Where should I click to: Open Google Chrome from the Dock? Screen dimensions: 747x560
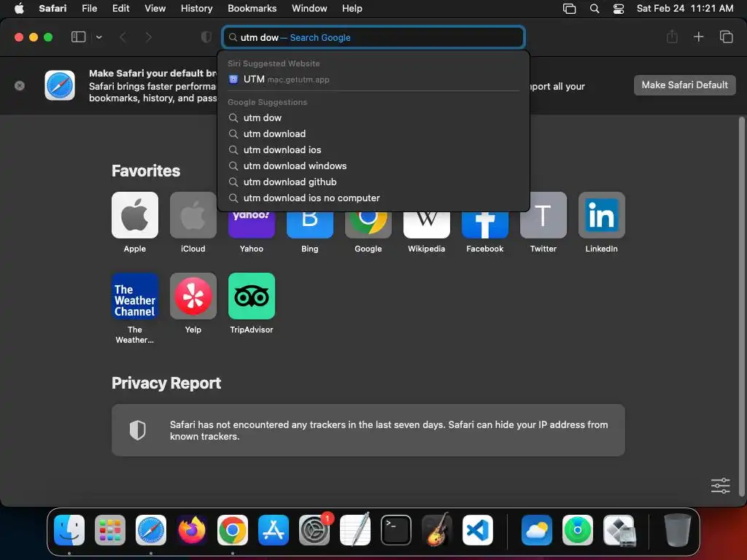pyautogui.click(x=233, y=530)
